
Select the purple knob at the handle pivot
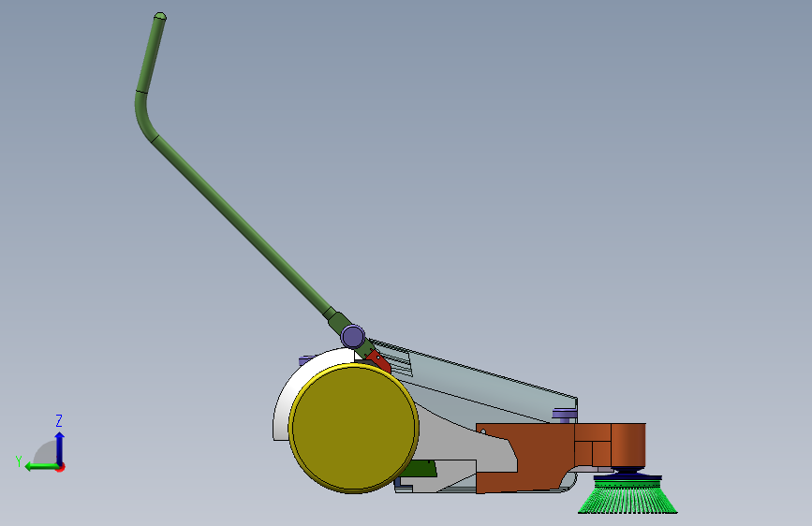[x=353, y=337]
